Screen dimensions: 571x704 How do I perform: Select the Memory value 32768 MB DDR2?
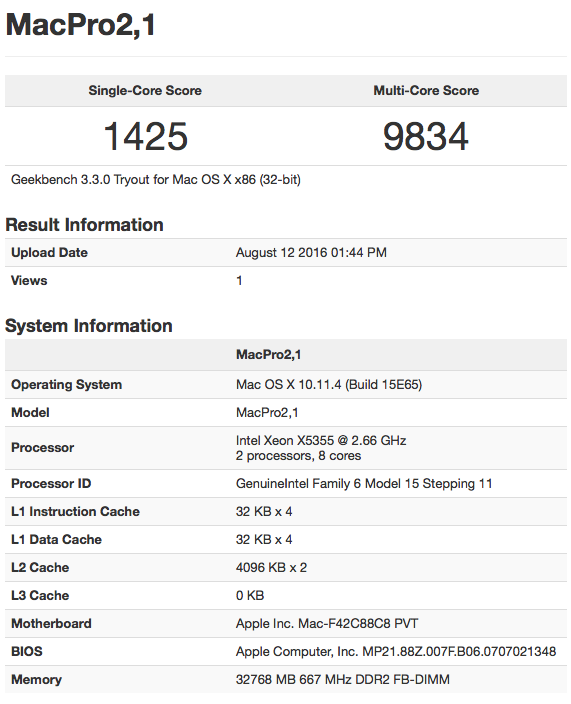[x=343, y=680]
